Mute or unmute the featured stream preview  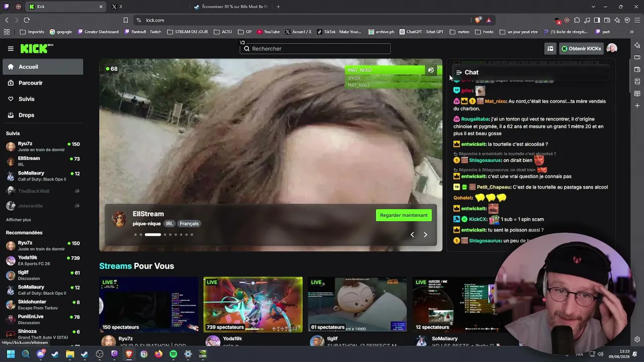click(x=431, y=70)
